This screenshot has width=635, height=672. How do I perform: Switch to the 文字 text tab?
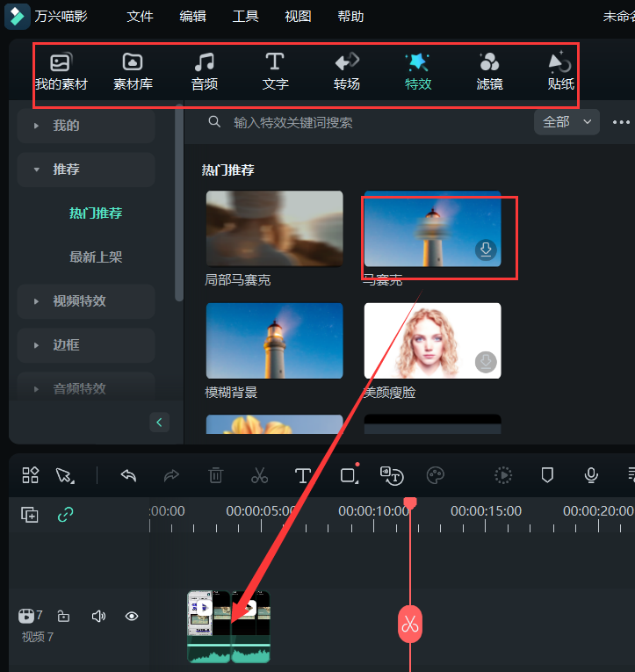(275, 71)
